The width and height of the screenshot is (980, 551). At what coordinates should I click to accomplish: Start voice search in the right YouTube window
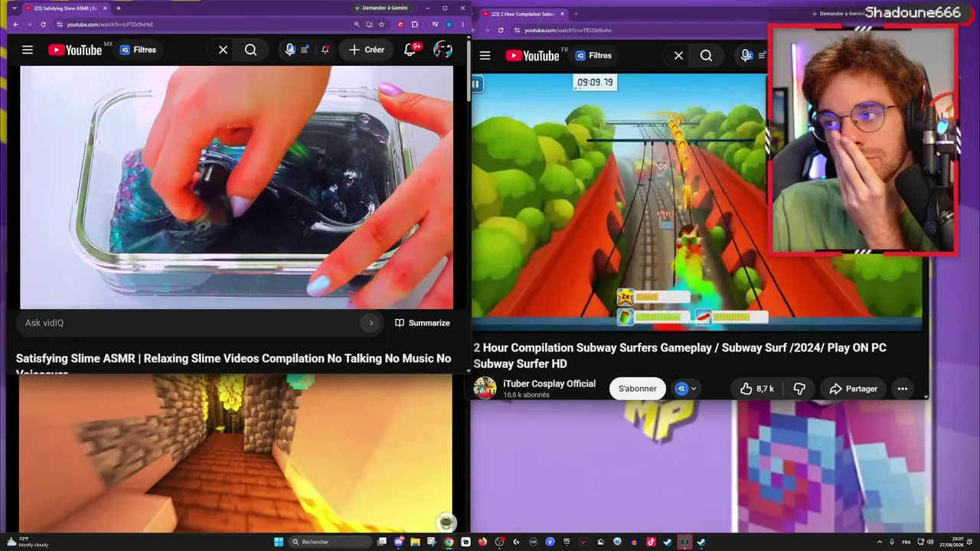tap(746, 56)
